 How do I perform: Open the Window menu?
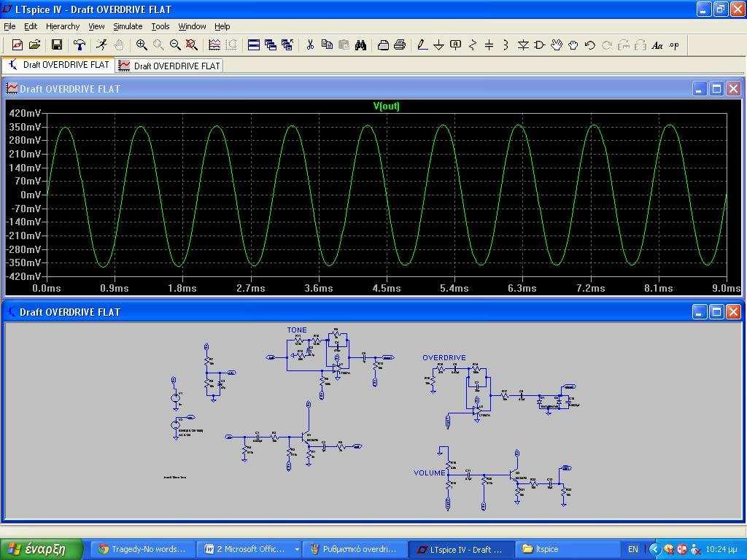(192, 26)
